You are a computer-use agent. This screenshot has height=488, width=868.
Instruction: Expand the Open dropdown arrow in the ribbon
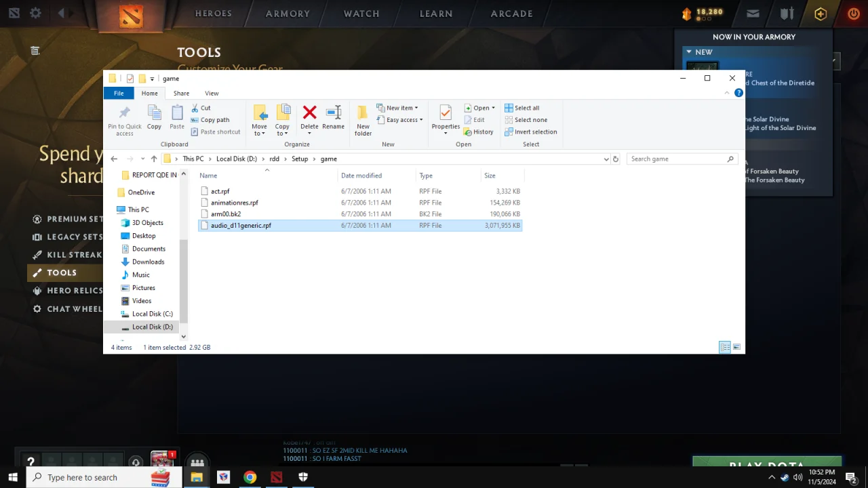tap(493, 108)
